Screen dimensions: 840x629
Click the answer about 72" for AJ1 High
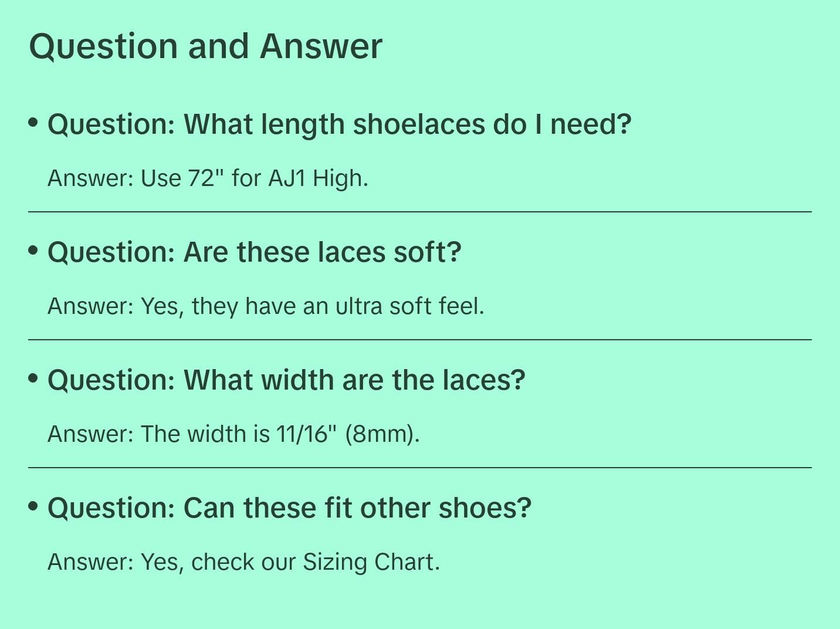coord(208,178)
